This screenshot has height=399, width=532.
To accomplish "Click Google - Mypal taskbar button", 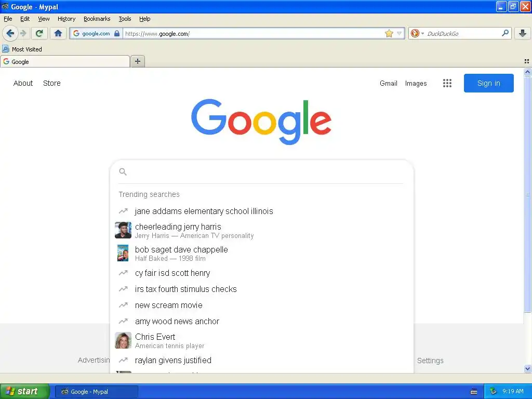I will (96, 392).
